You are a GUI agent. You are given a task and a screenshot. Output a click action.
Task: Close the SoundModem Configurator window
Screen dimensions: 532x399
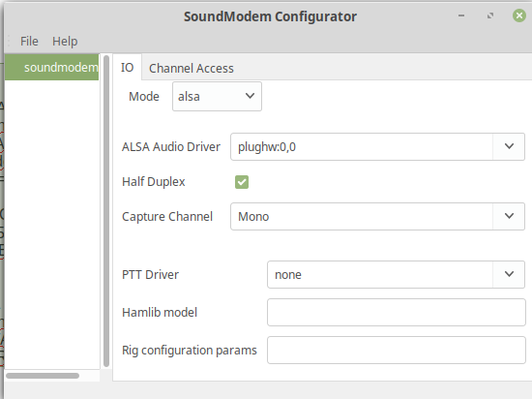coord(519,15)
